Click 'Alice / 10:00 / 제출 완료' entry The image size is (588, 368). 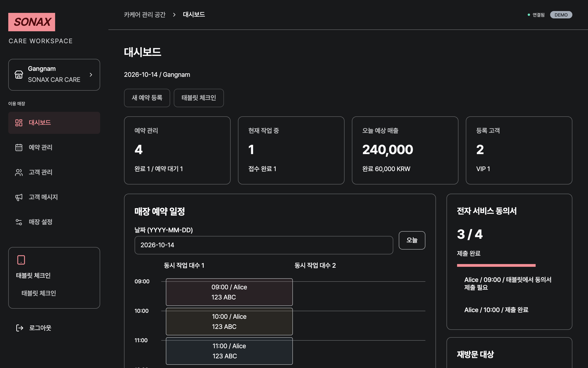tap(496, 310)
